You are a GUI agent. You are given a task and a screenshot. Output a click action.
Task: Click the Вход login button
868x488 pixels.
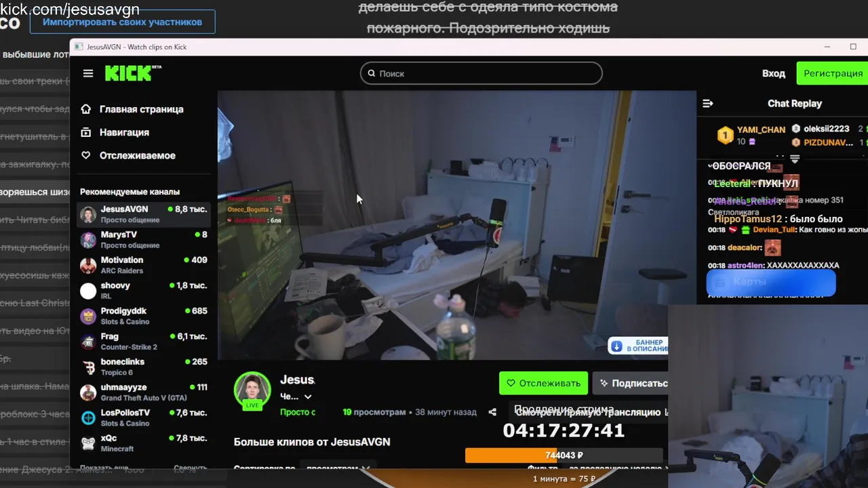click(773, 73)
